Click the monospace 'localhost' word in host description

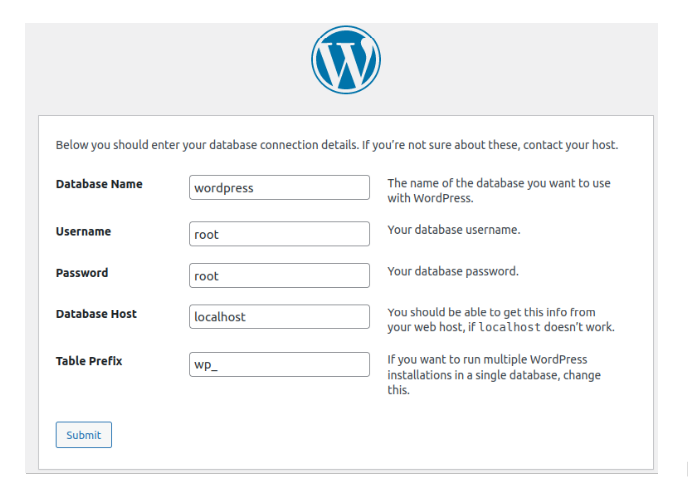click(509, 327)
